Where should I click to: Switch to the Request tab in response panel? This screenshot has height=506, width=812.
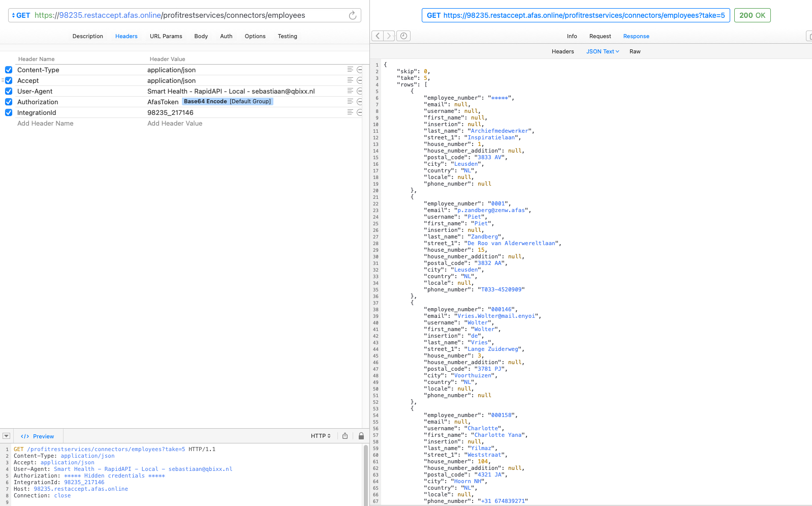point(600,36)
